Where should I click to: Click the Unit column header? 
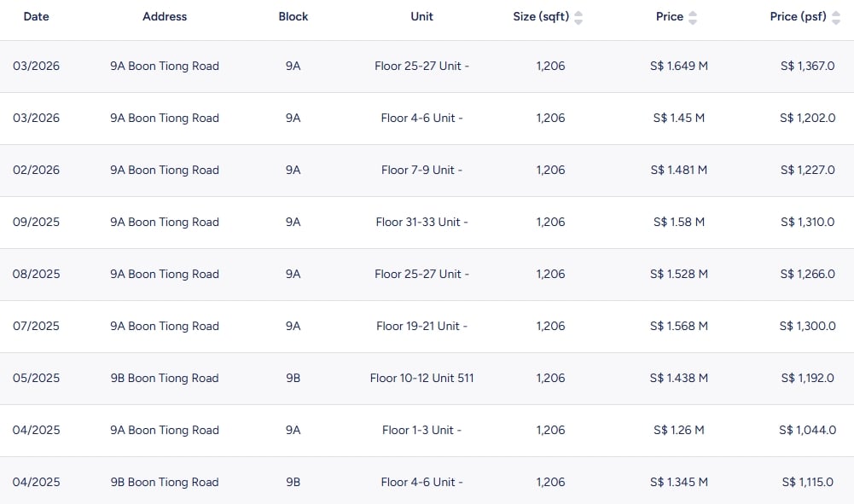pyautogui.click(x=421, y=16)
